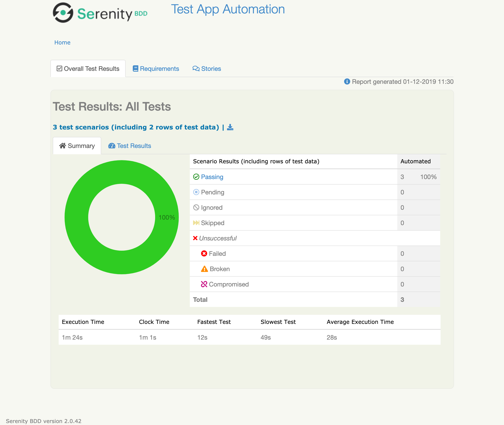504x425 pixels.
Task: Click the house icon in Summary tab
Action: [x=63, y=146]
